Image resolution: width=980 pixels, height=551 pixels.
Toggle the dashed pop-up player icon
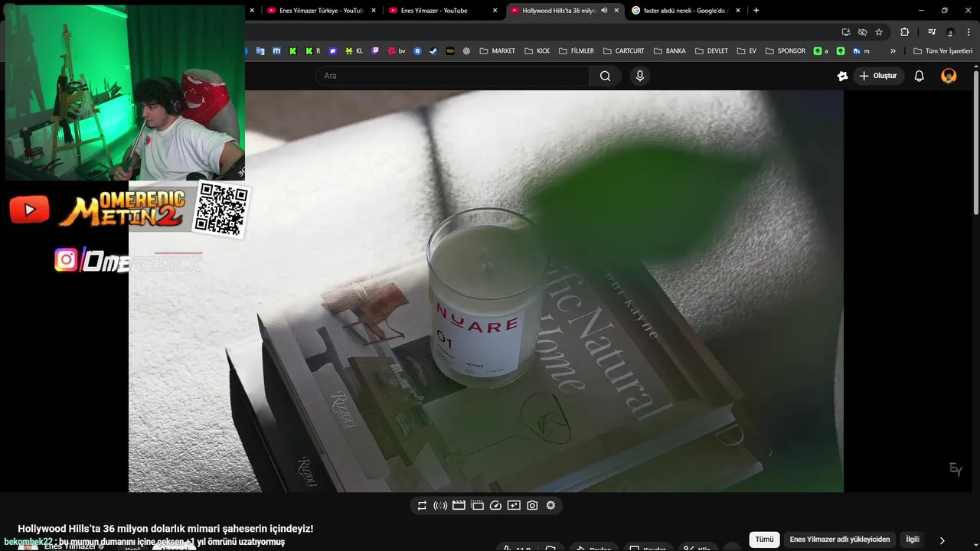[477, 505]
